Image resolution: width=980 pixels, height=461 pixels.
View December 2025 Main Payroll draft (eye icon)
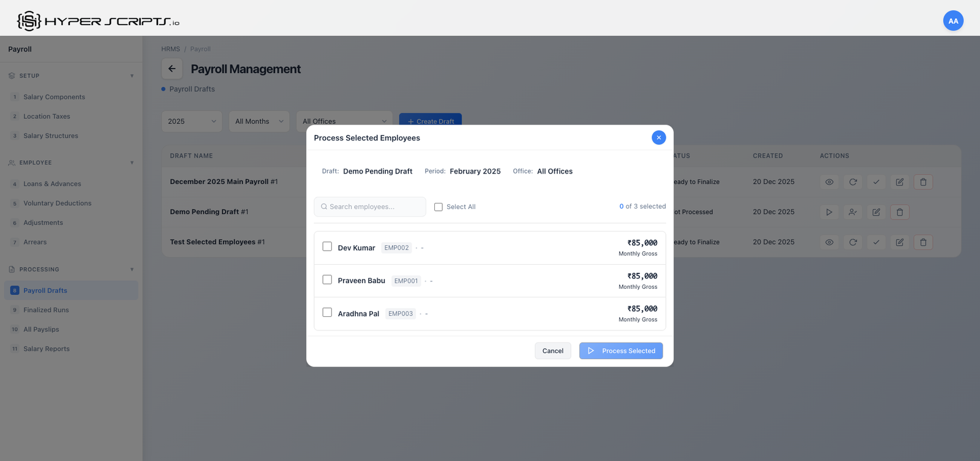tap(829, 182)
